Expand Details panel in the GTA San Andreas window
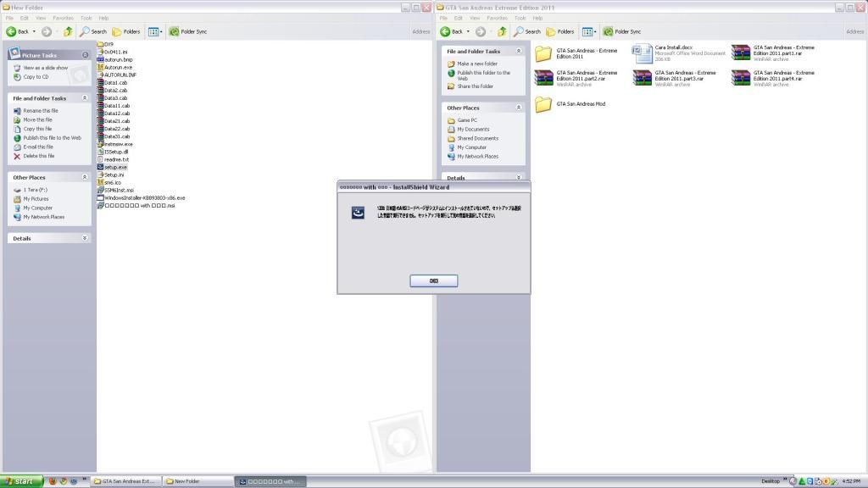Screen dimensions: 868x488 519,178
